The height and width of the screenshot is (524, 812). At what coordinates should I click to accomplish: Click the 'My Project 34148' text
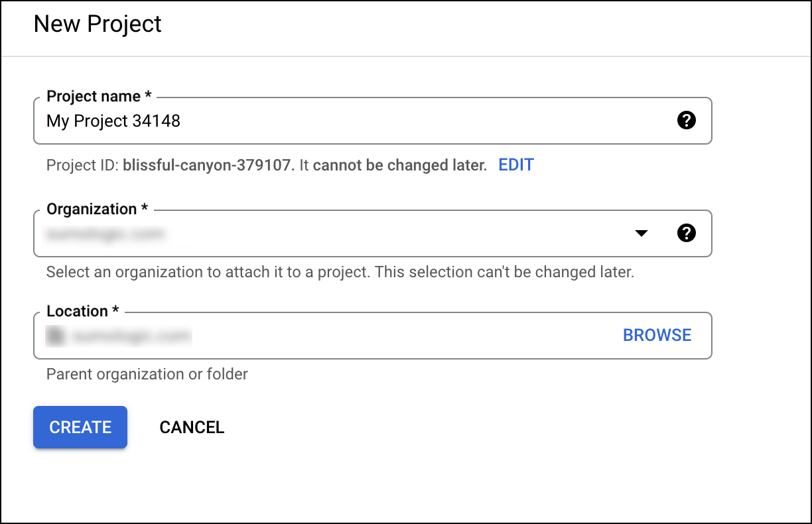pos(113,121)
